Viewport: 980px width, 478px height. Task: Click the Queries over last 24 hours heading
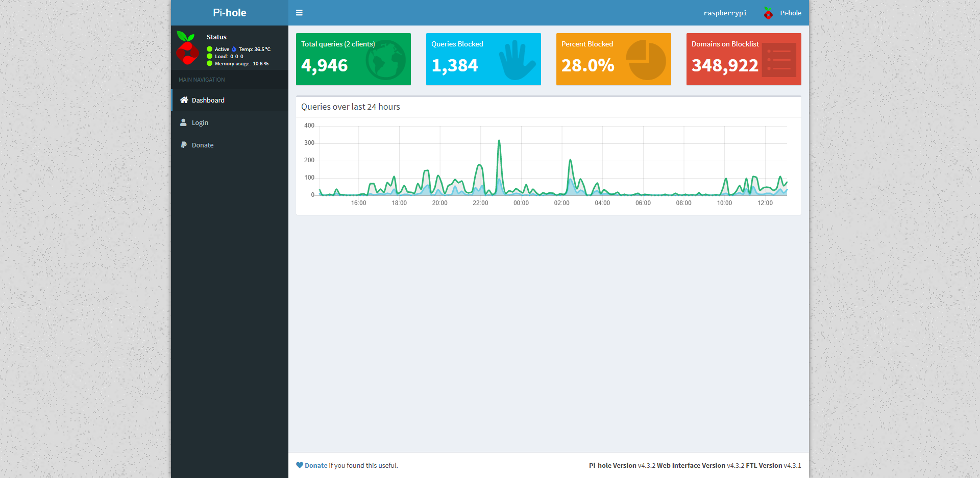(x=351, y=107)
